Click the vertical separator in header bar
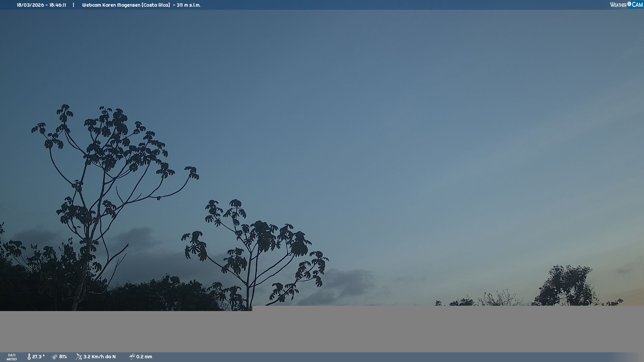Image resolution: width=644 pixels, height=362 pixels. [73, 5]
